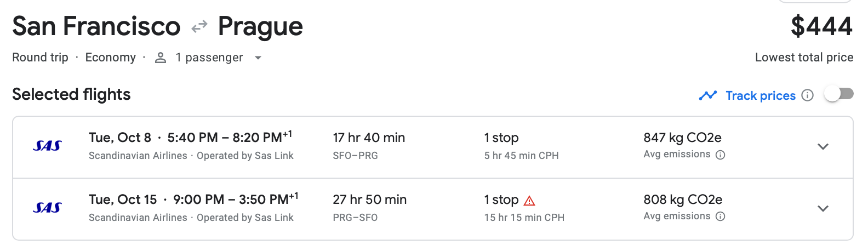This screenshot has width=868, height=250.
Task: Click the red warning icon beside 1 stop
Action: (x=529, y=201)
